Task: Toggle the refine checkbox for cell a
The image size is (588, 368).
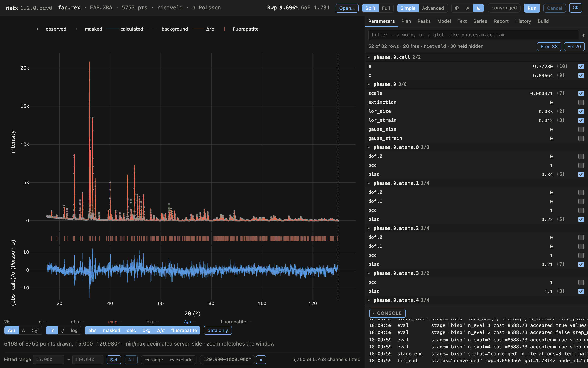Action: pyautogui.click(x=581, y=66)
